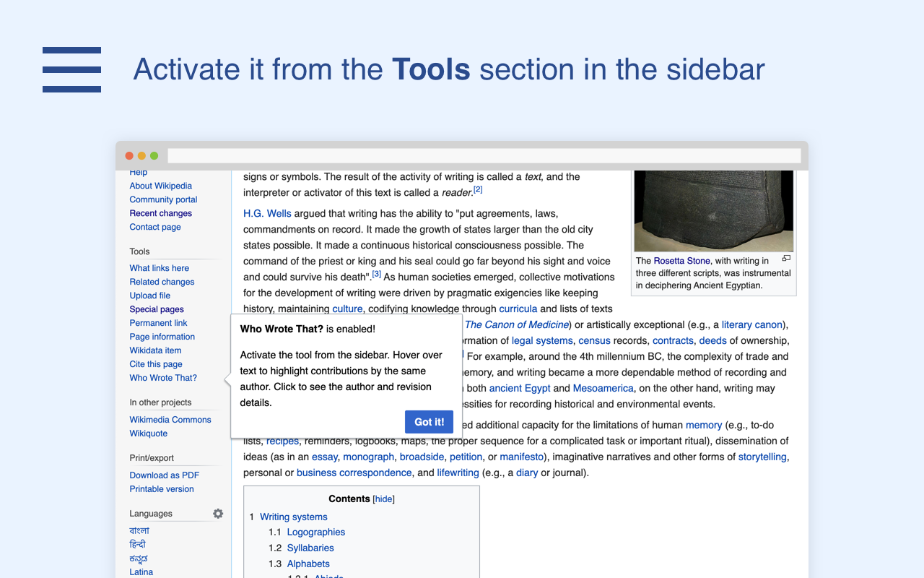Image resolution: width=924 pixels, height=578 pixels.
Task: Open the Logographies contents entry
Action: click(315, 532)
